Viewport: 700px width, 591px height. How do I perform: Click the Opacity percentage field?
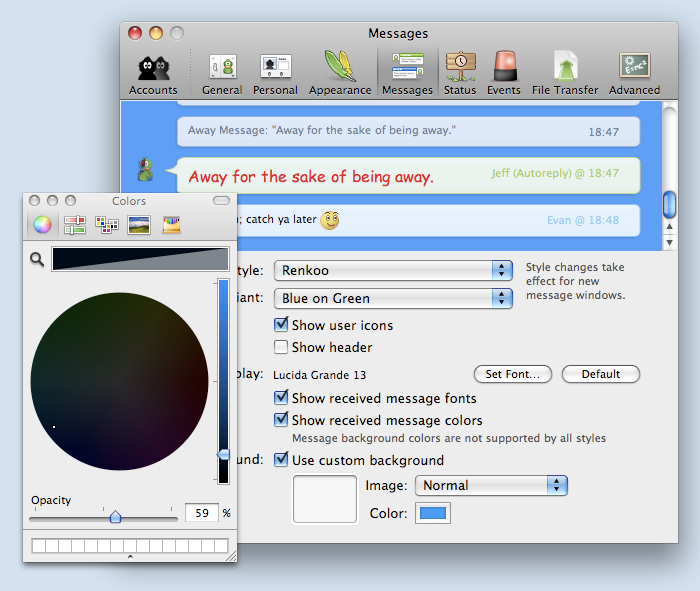point(201,513)
